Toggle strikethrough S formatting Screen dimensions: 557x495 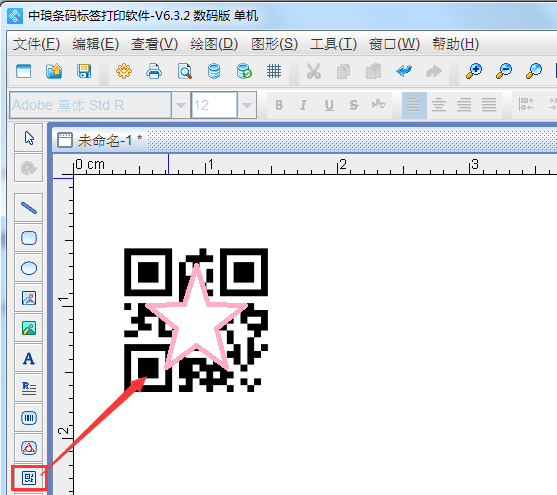pyautogui.click(x=354, y=105)
